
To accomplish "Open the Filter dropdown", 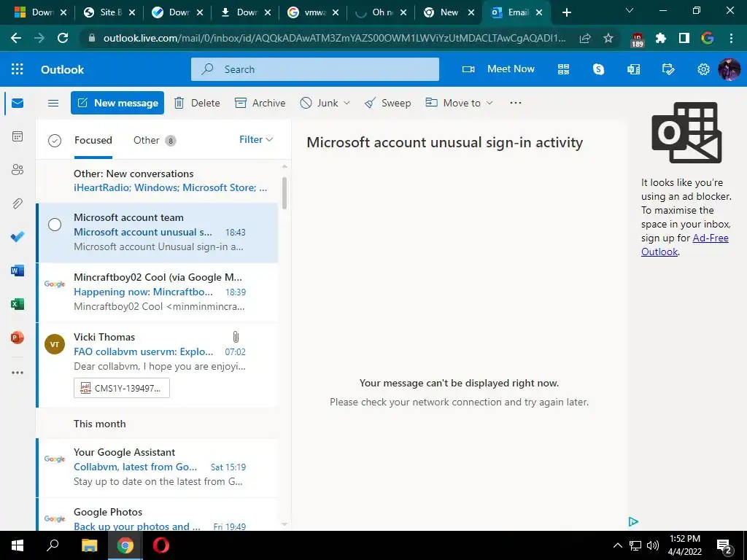I will coord(256,139).
